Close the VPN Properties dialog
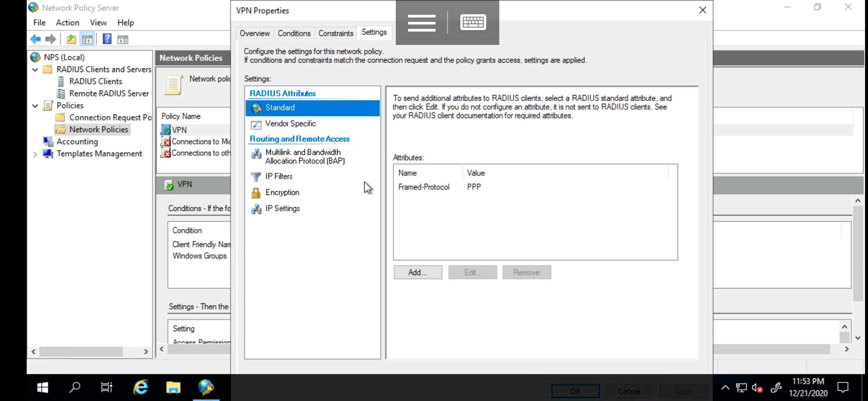Image resolution: width=868 pixels, height=401 pixels. pos(703,10)
